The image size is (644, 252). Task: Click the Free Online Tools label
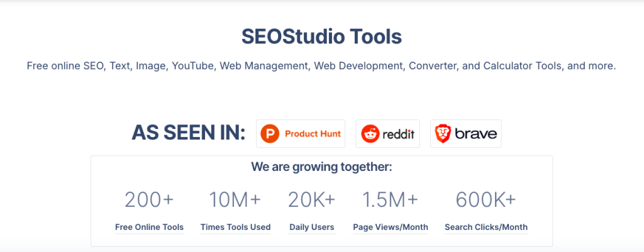click(150, 227)
